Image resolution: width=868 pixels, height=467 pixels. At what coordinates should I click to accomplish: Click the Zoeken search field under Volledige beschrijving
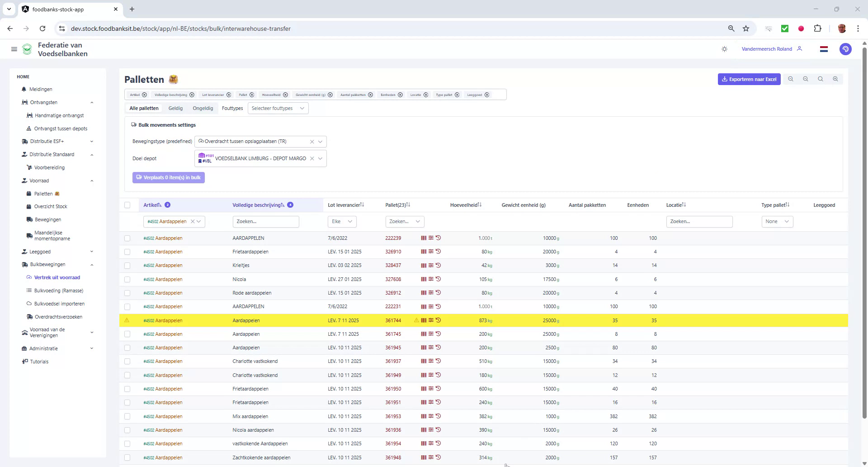pyautogui.click(x=266, y=221)
